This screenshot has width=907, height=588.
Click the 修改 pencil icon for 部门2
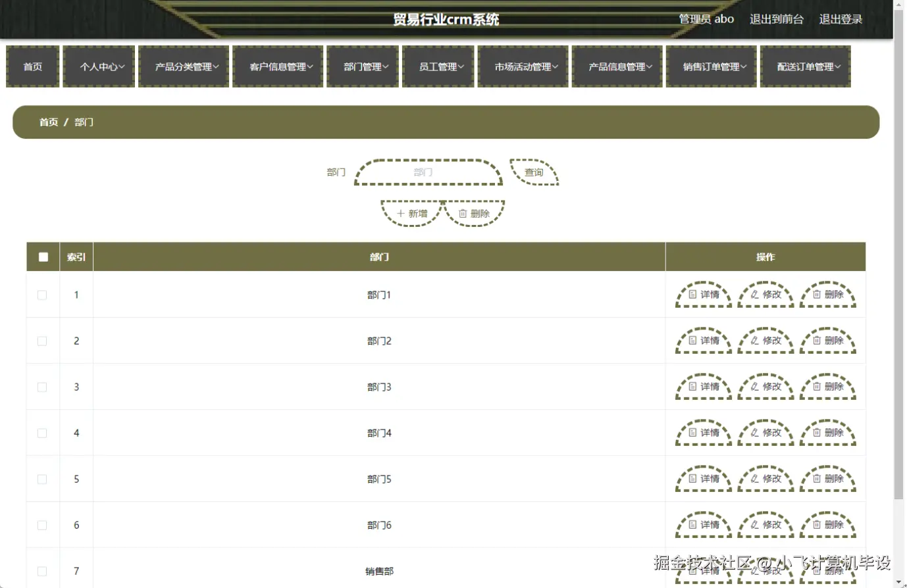pyautogui.click(x=755, y=341)
